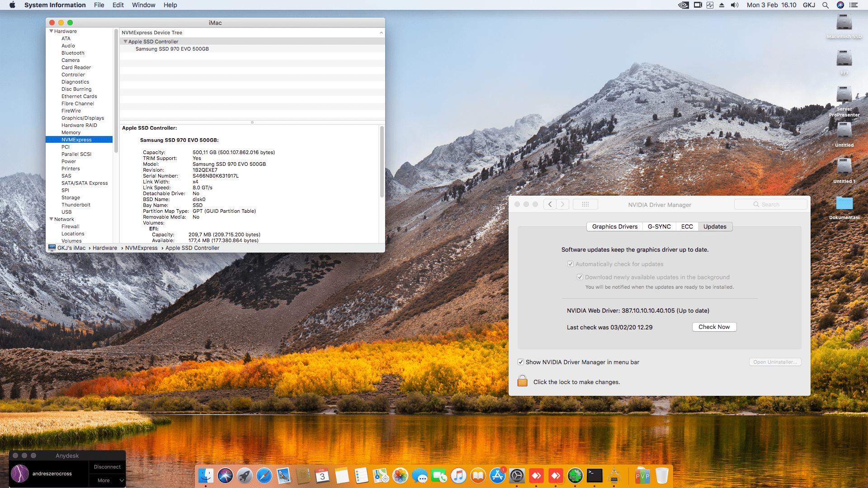The image size is (868, 488).
Task: Collapse the Network tree section
Action: pyautogui.click(x=51, y=219)
